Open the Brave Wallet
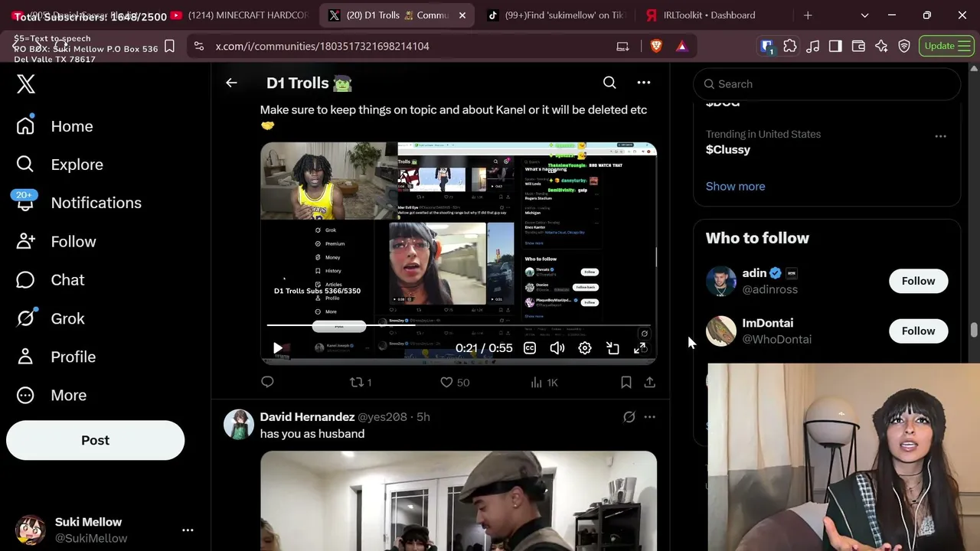Screen dimensions: 980x551 [x=858, y=46]
